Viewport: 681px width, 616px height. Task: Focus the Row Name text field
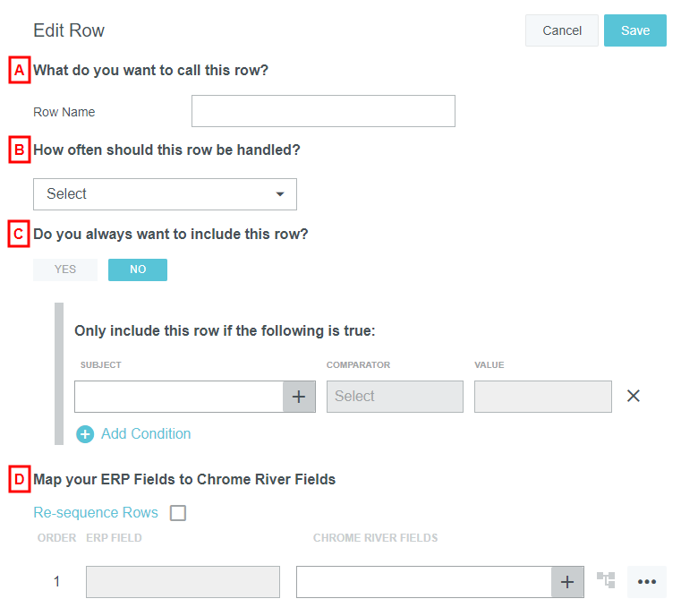[323, 111]
